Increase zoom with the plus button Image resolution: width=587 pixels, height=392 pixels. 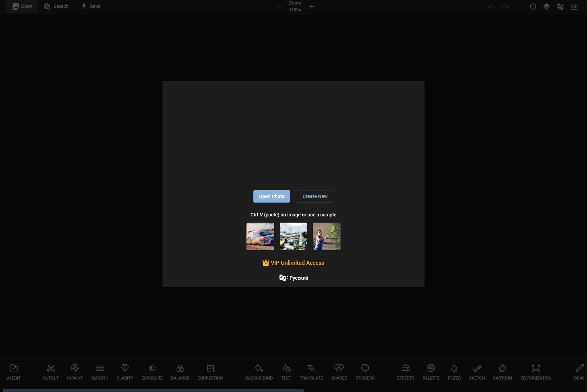[x=311, y=7]
